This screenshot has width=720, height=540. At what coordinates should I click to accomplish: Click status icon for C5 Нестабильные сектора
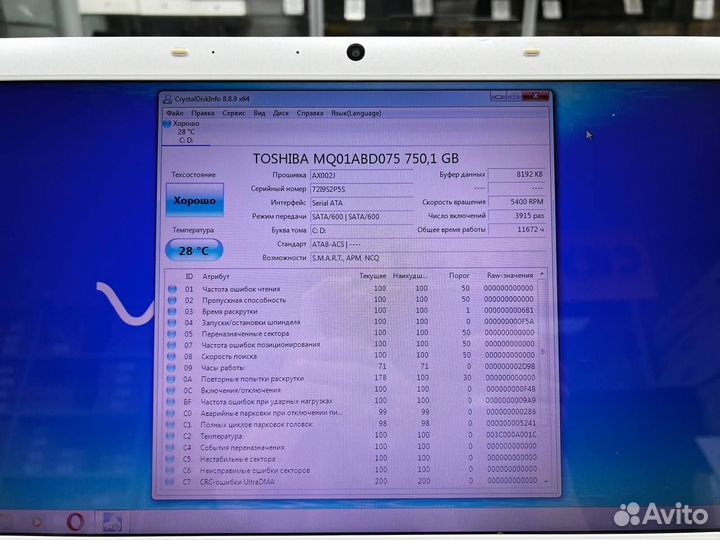(169, 459)
